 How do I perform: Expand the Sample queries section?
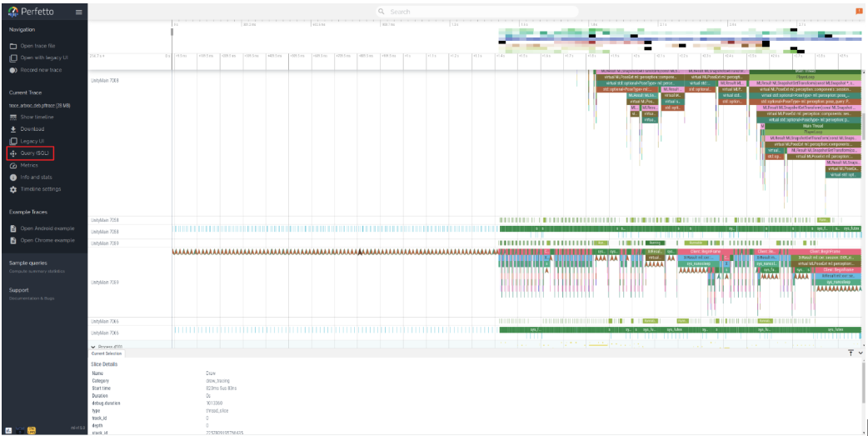coord(29,263)
